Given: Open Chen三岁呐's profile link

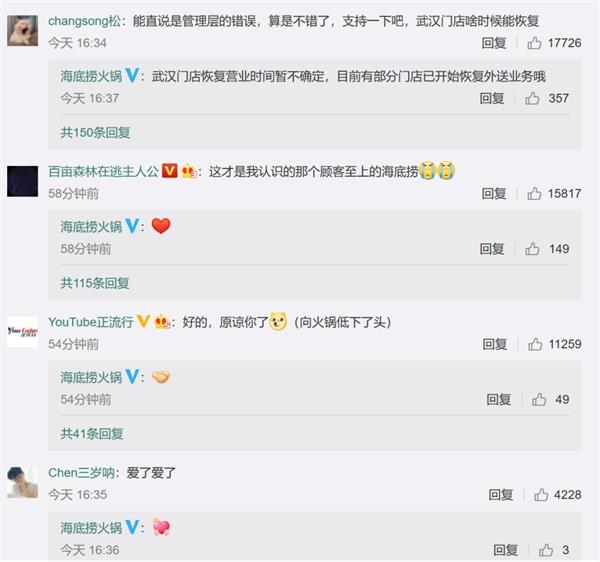Looking at the screenshot, I should click(x=81, y=473).
